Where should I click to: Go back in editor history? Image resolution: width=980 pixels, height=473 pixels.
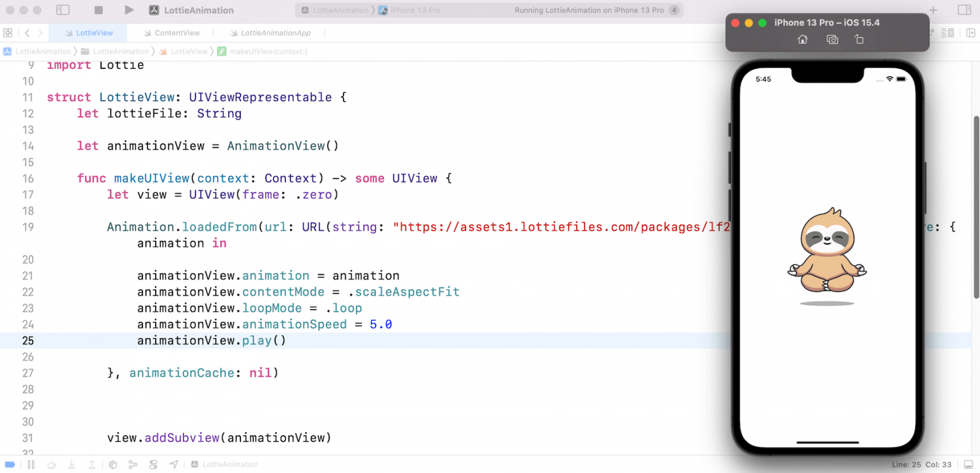[x=27, y=33]
